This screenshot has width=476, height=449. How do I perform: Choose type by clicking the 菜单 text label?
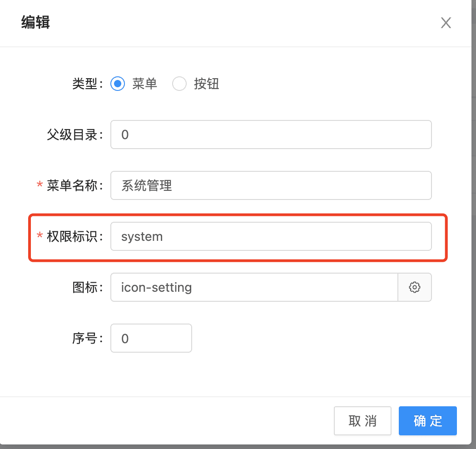[x=144, y=84]
